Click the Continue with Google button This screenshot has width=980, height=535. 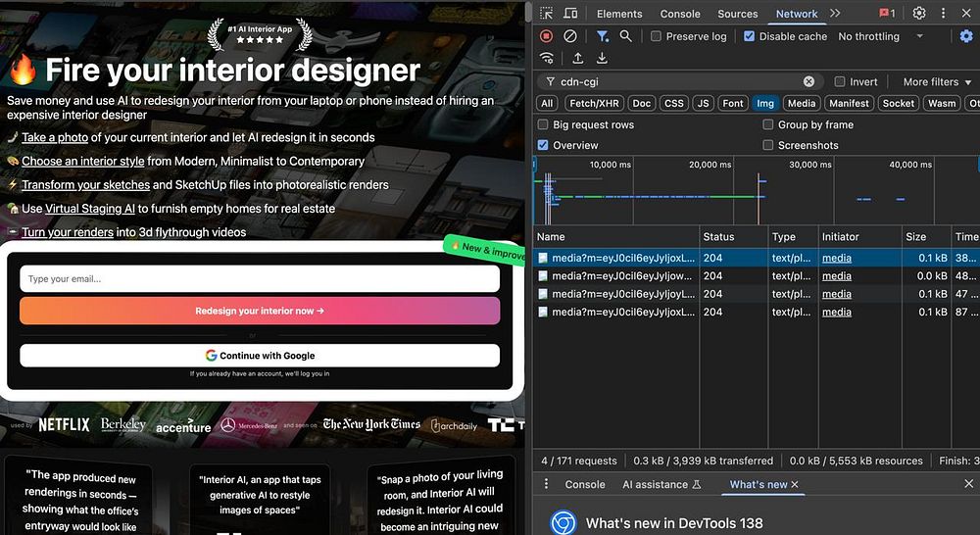point(260,356)
